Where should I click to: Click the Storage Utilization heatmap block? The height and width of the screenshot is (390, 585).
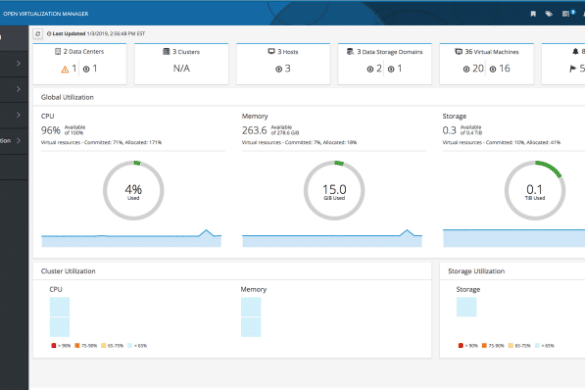466,307
